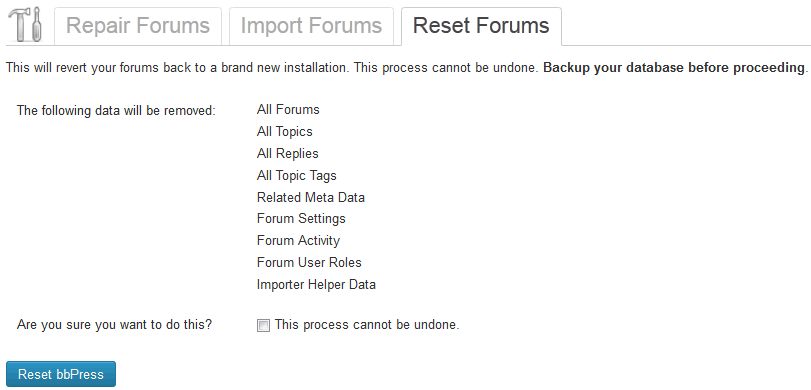Click the All Topic Tags entry

296,175
